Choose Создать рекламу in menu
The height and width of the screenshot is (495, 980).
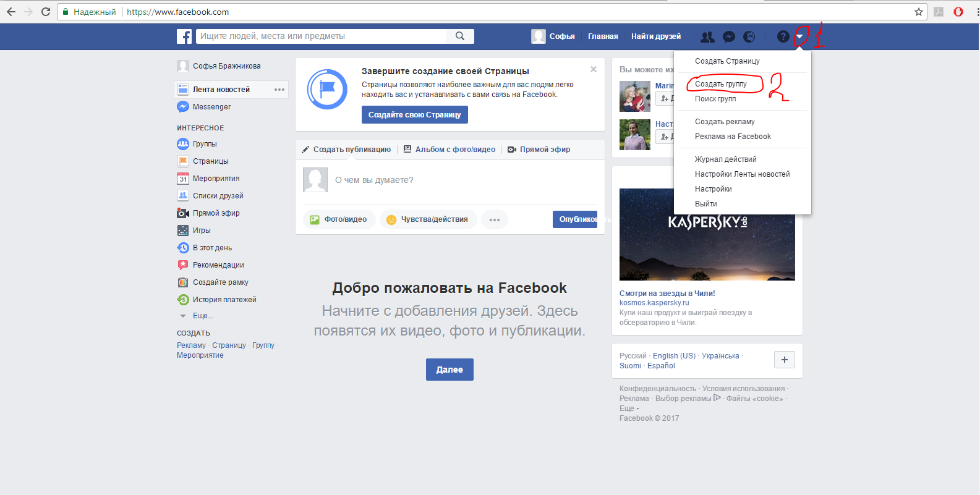(x=725, y=122)
